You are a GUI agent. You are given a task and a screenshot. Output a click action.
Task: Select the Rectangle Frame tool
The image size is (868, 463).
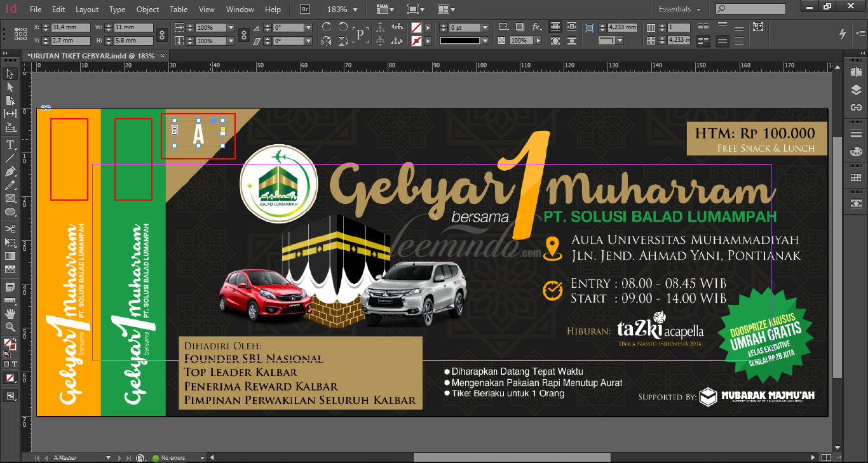pyautogui.click(x=10, y=198)
